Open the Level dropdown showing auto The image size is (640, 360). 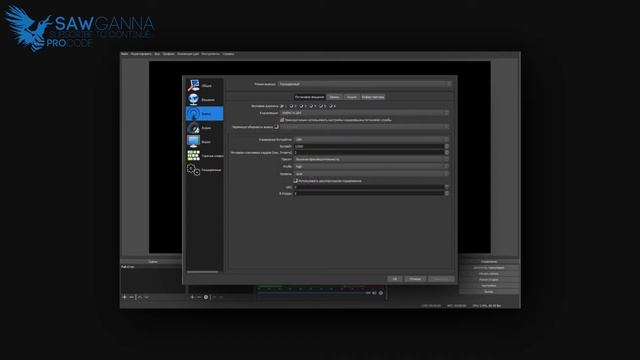coord(371,173)
